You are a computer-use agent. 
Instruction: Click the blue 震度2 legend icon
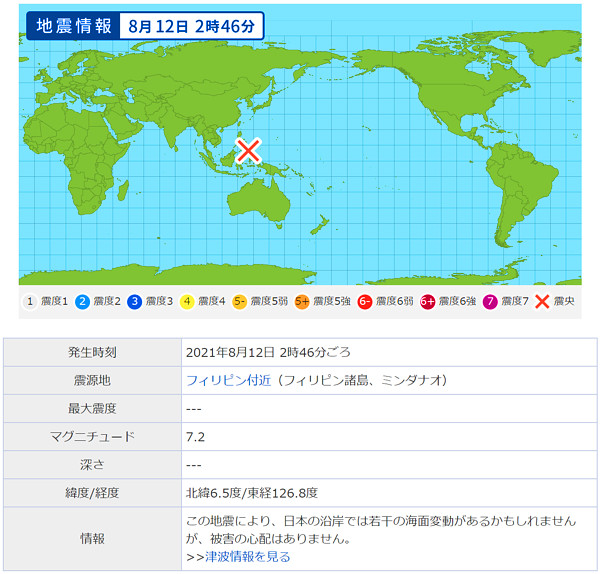82,302
